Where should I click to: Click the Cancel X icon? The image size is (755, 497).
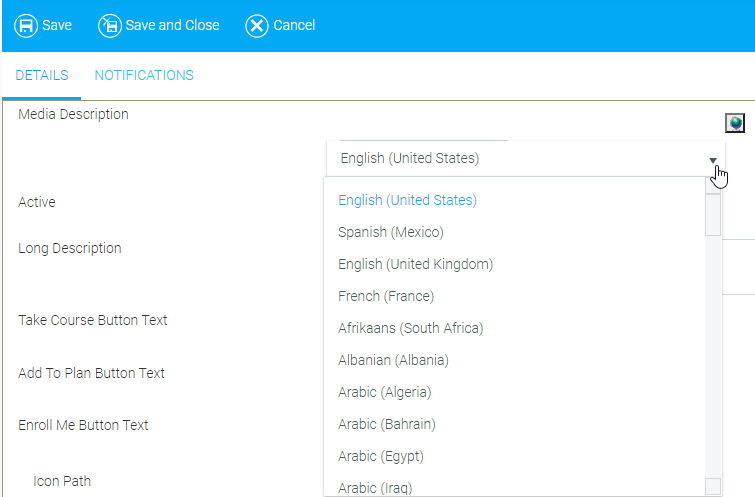tap(257, 25)
